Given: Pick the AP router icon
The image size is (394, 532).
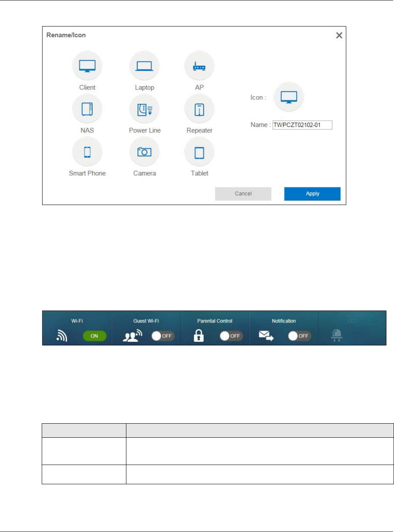Looking at the screenshot, I should coord(199,66).
